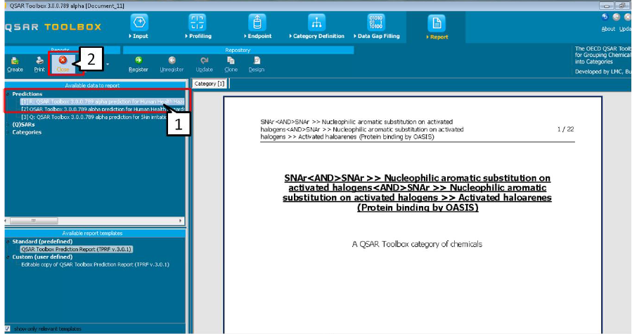Select the Report stage icon
The height and width of the screenshot is (334, 644).
[436, 23]
